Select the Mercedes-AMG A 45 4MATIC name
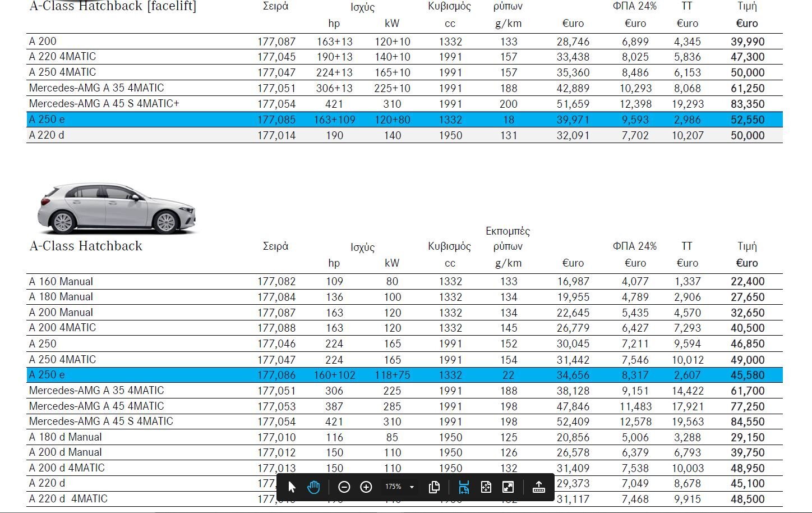Screen dimensions: 812x513 coord(96,406)
